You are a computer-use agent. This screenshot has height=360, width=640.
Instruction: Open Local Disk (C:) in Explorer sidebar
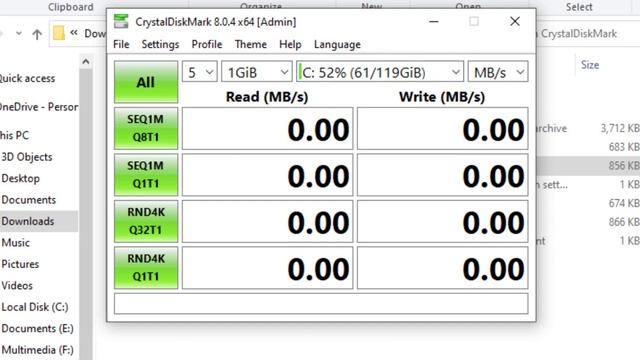click(35, 307)
